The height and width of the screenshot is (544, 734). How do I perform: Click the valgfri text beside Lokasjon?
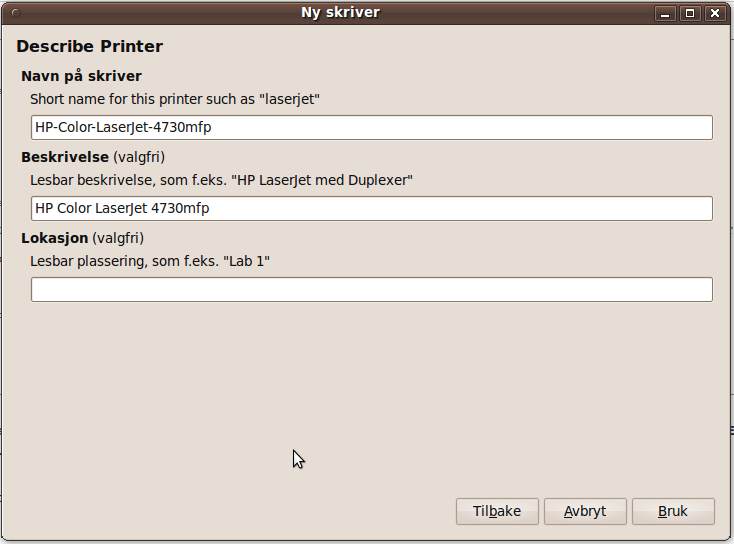click(x=118, y=238)
